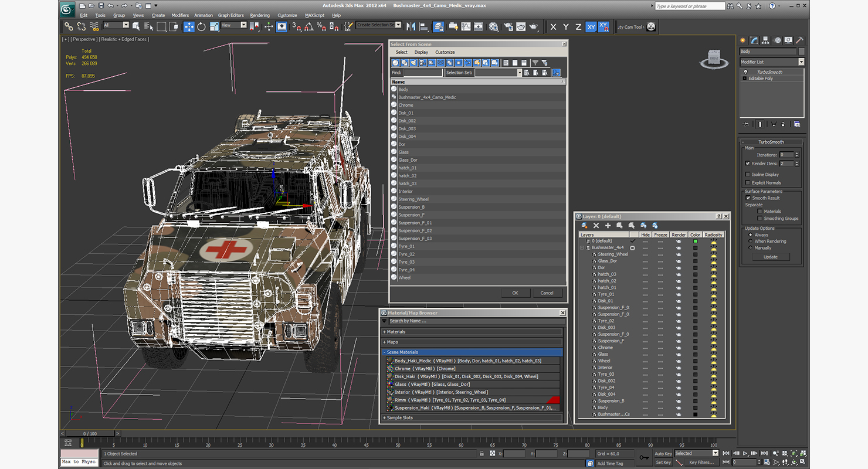Open Render Setup dialog icon
This screenshot has width=868, height=469.
[507, 26]
